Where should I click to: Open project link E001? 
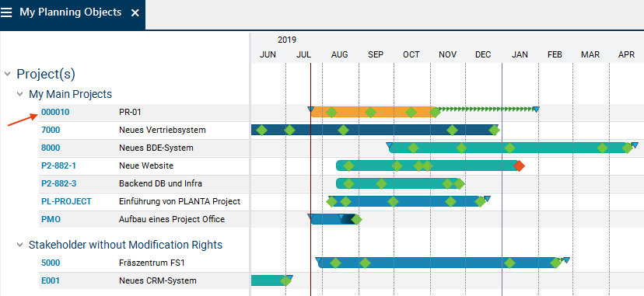tap(51, 280)
